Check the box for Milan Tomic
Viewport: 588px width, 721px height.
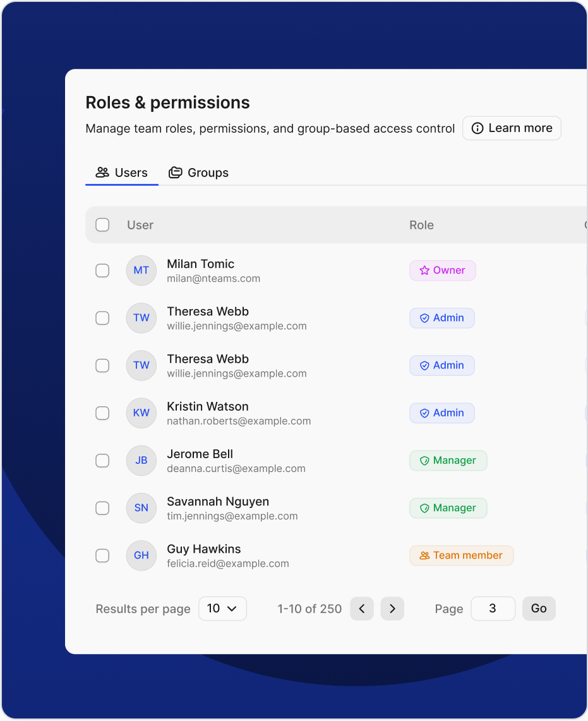tap(102, 270)
